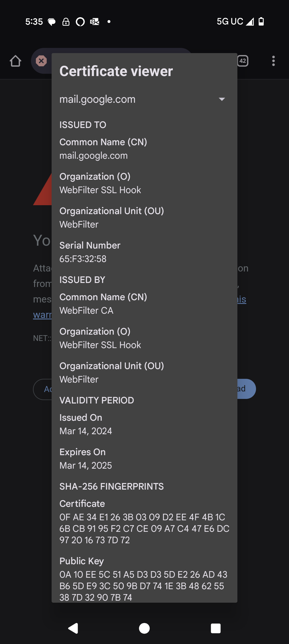This screenshot has width=289, height=644.
Task: Tap the dropdown arrow in certificate selector
Action: tap(222, 99)
